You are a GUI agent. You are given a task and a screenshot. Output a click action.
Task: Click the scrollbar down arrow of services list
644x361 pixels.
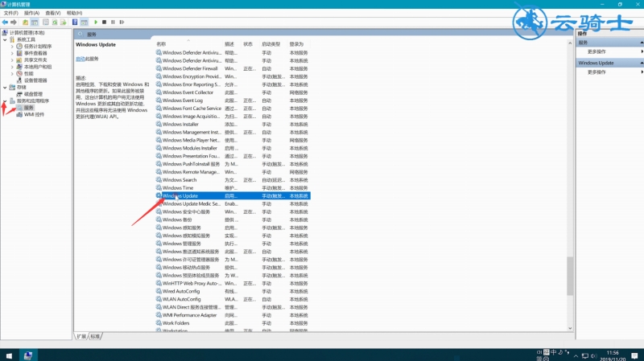[570, 328]
